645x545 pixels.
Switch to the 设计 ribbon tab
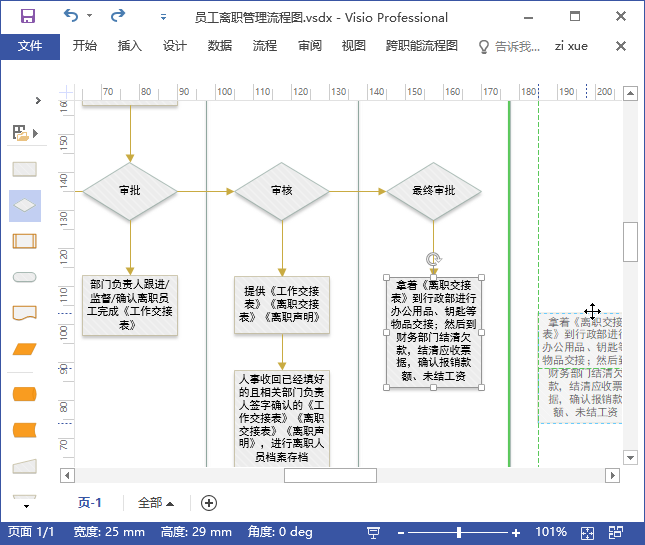pos(174,46)
